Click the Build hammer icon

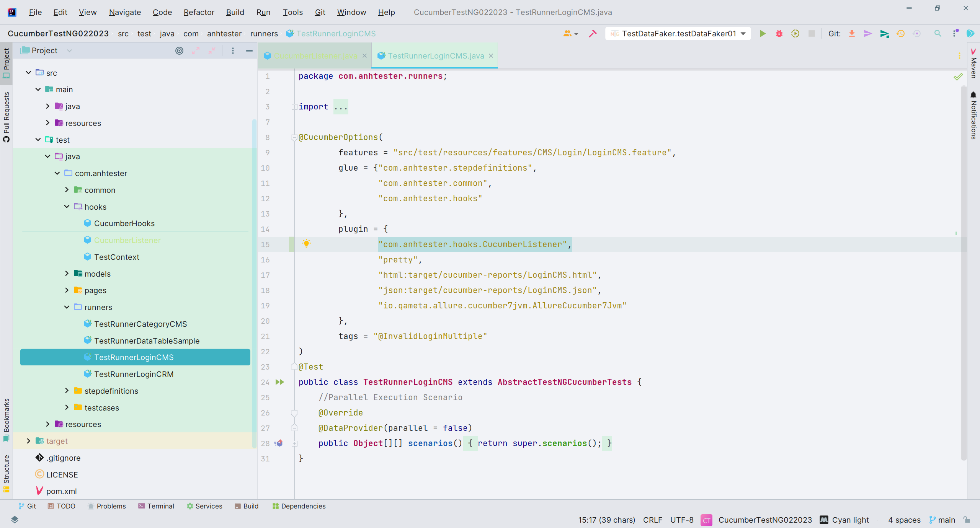[593, 34]
